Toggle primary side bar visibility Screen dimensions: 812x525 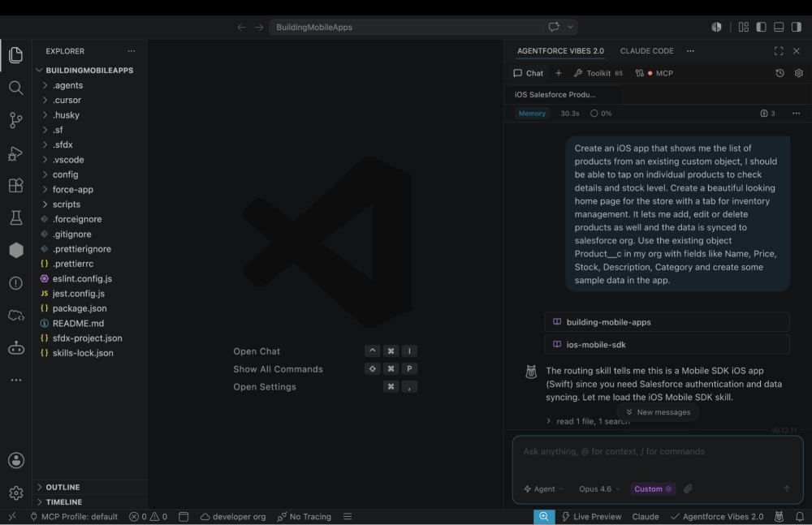click(762, 27)
